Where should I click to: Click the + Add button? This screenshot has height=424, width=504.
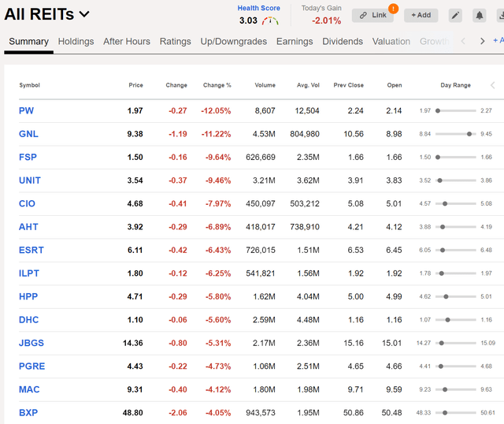pos(421,15)
